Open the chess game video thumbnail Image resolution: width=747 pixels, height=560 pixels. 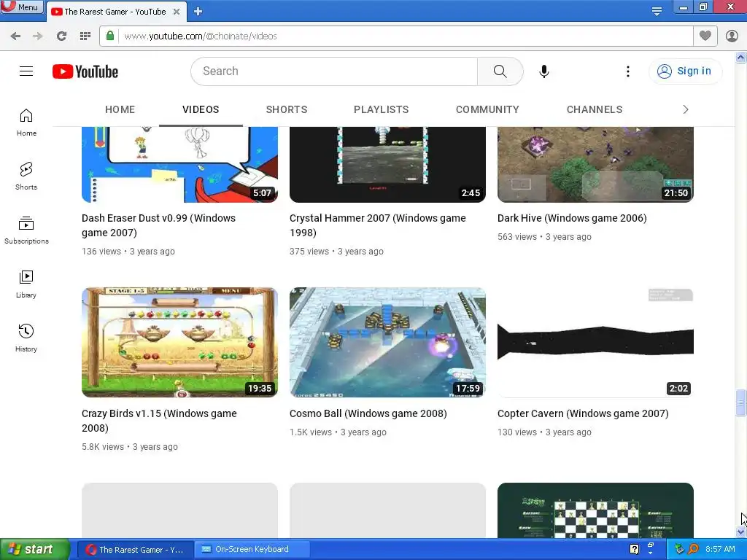tap(595, 510)
